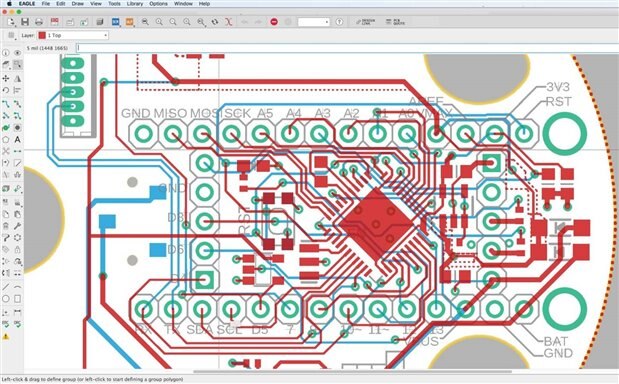Open the Draw menu
The image size is (619, 384).
77,4
